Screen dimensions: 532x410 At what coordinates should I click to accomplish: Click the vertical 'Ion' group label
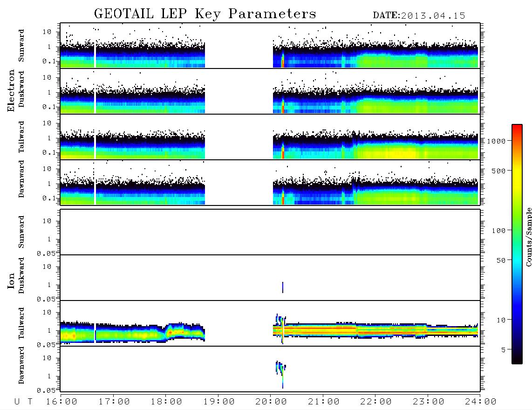tap(11, 280)
